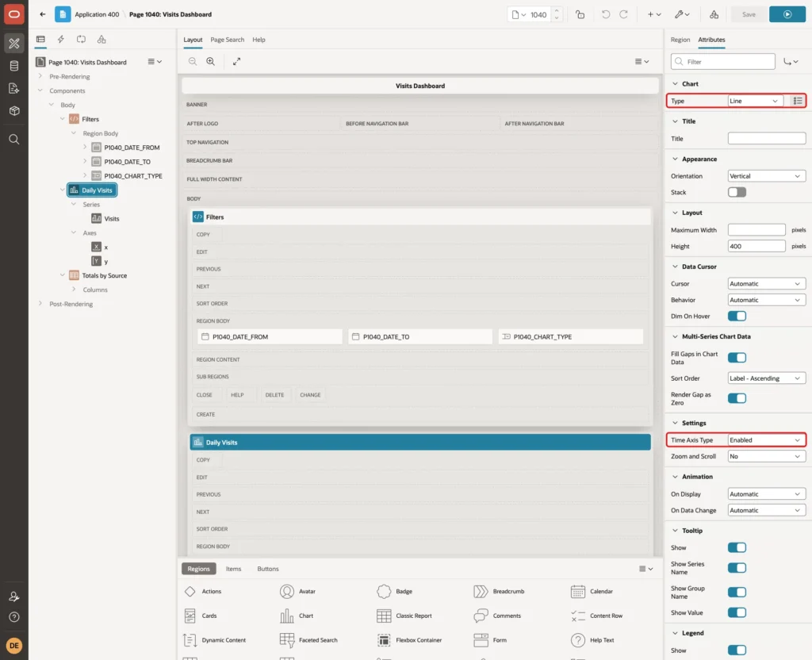Go back using the left arrow
The image size is (812, 660).
click(43, 14)
